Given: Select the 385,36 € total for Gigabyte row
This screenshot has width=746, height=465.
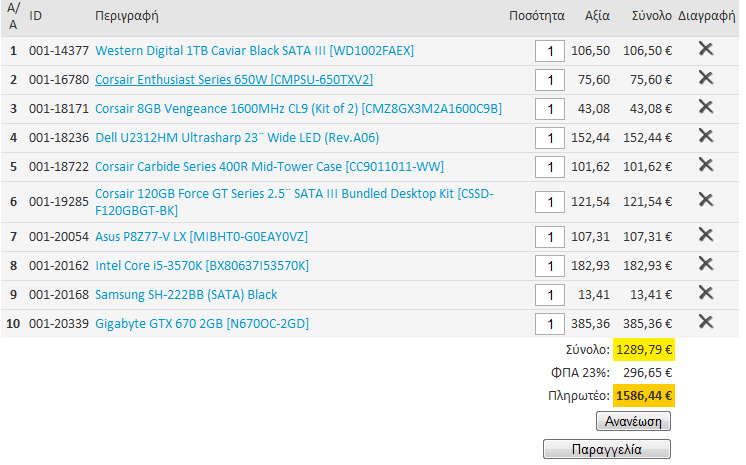Looking at the screenshot, I should point(648,324).
